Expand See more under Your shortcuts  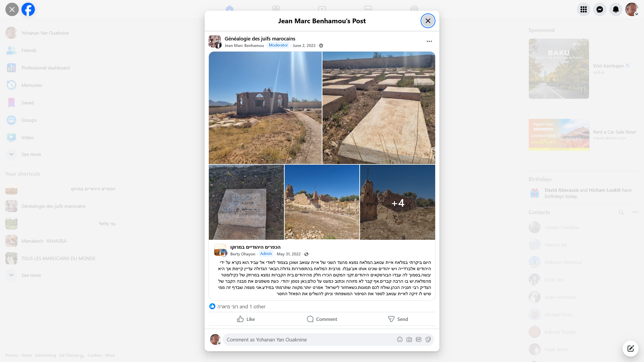(x=31, y=275)
